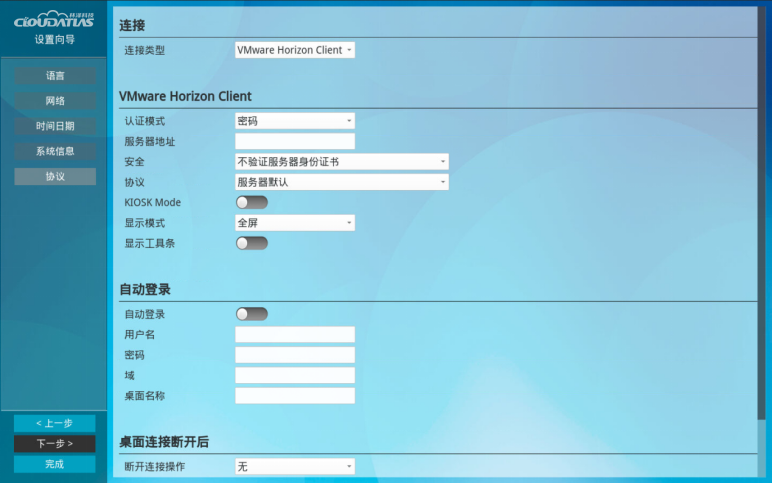
Task: Focus the 用户名 text field
Action: click(295, 334)
